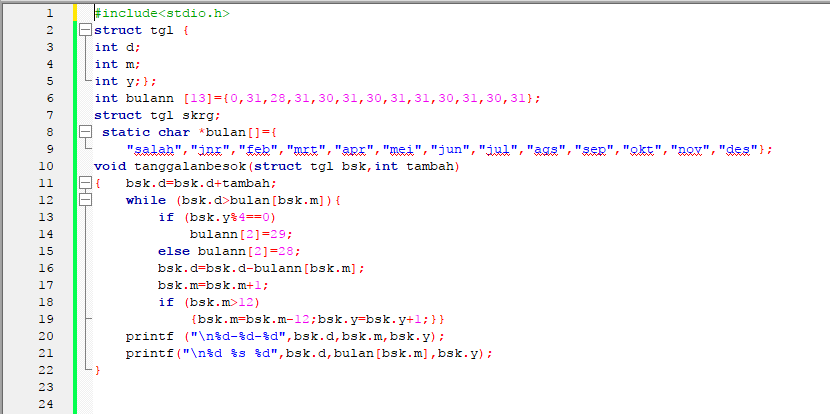Click the printf with %s format string

[309, 353]
